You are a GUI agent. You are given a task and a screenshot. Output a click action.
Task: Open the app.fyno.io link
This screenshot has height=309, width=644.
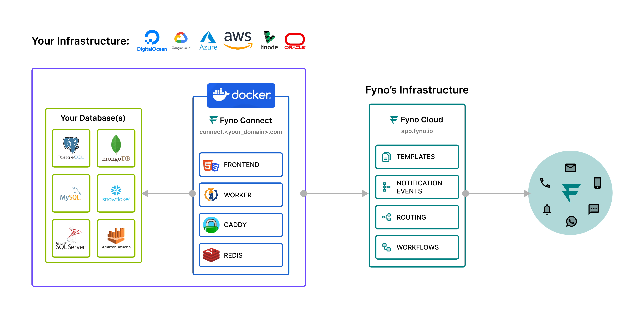click(417, 131)
